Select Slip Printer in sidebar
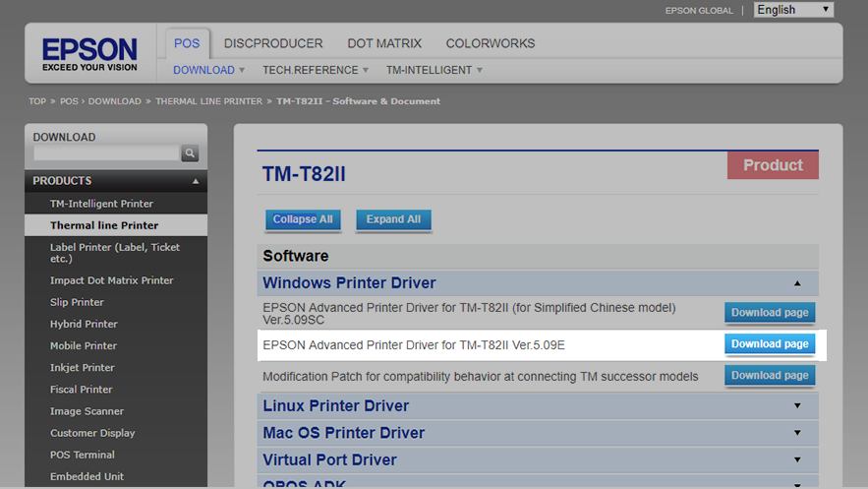The height and width of the screenshot is (489, 868). (77, 302)
